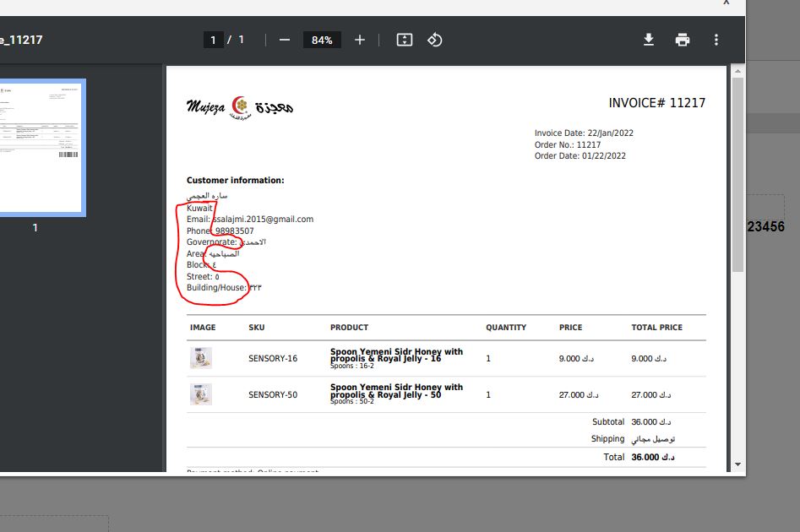Select the Order No.: 11217 line
Screen dimensions: 800x532
point(568,145)
